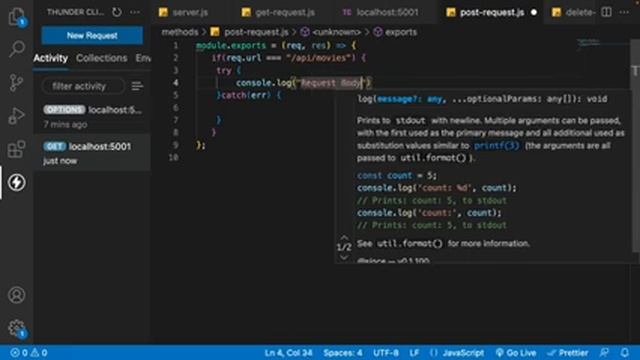Switch to the Collections tab
This screenshot has height=360, width=640.
click(102, 58)
